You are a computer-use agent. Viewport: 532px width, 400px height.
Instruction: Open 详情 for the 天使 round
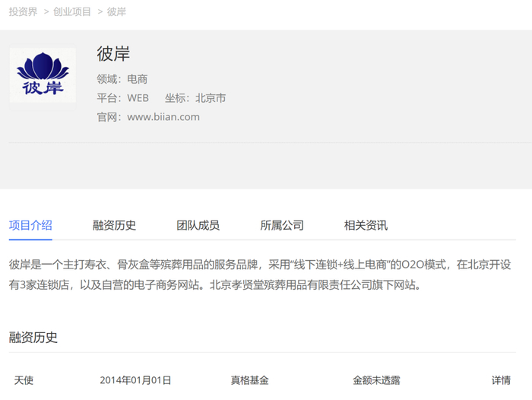[501, 380]
